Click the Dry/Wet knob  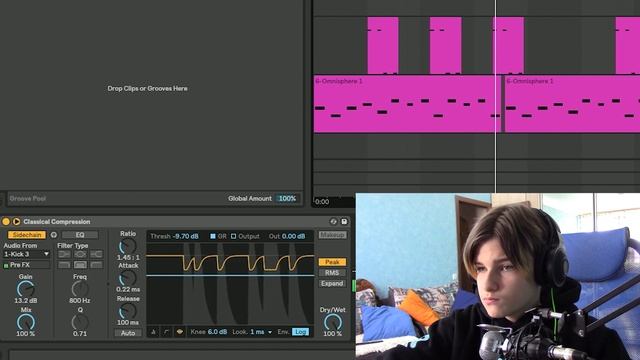tap(333, 322)
